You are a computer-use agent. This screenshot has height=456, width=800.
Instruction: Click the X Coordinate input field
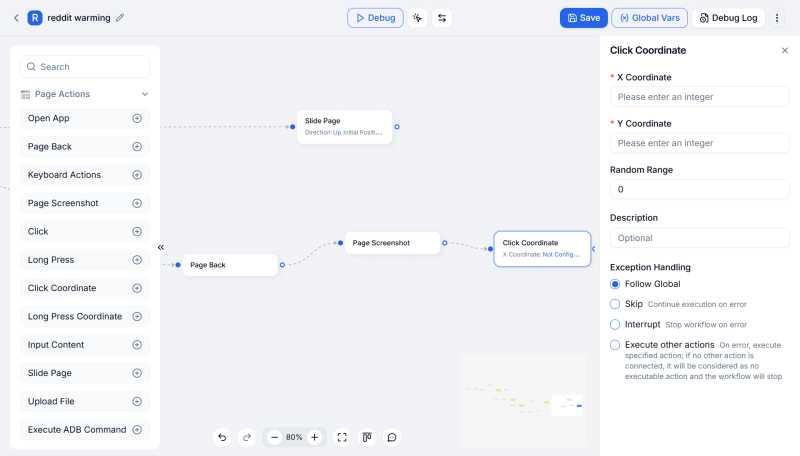coord(699,97)
